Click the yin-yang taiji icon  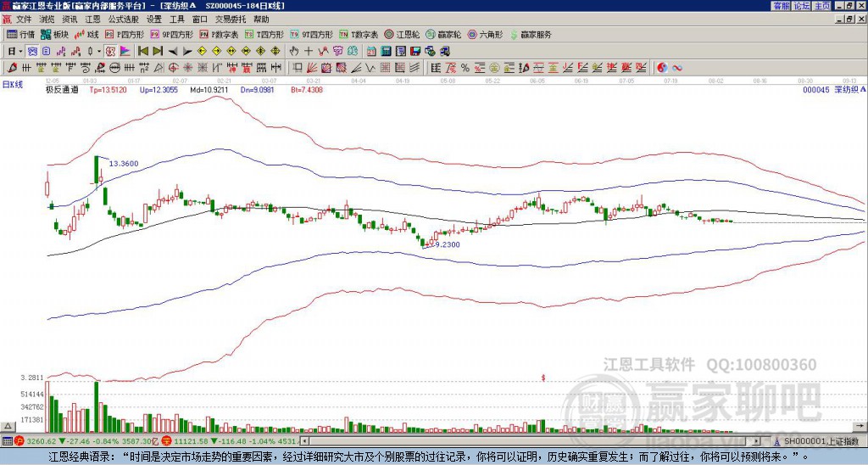coord(662,68)
